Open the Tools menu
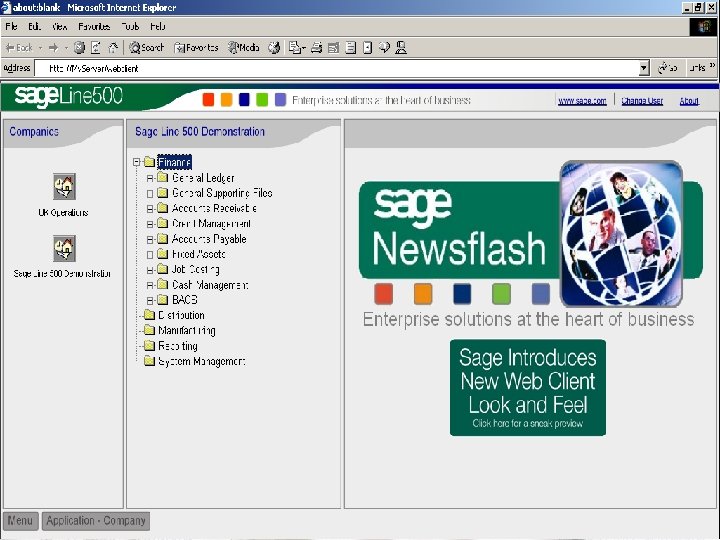Viewport: 720px width, 540px height. tap(130, 27)
